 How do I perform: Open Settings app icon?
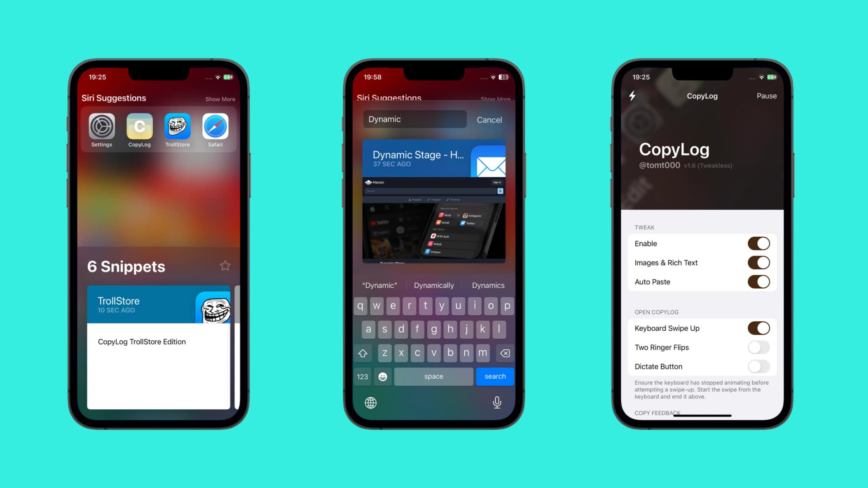pyautogui.click(x=101, y=126)
